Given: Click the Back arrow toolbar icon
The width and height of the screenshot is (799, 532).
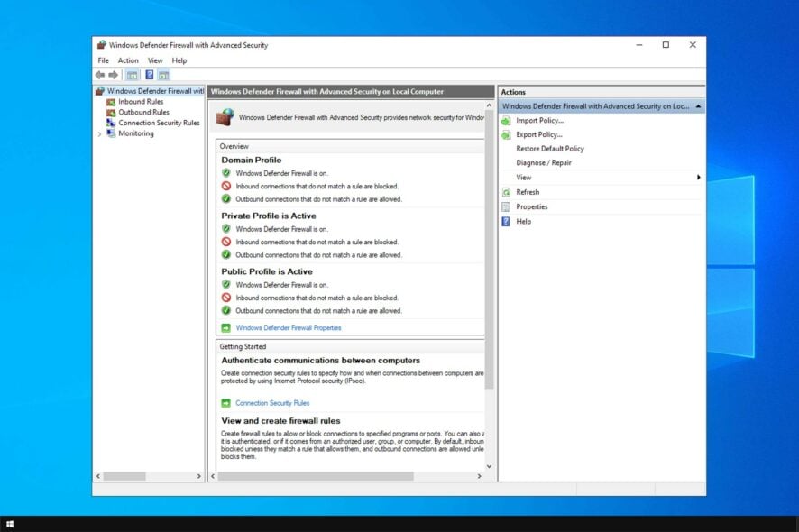Looking at the screenshot, I should [x=100, y=75].
